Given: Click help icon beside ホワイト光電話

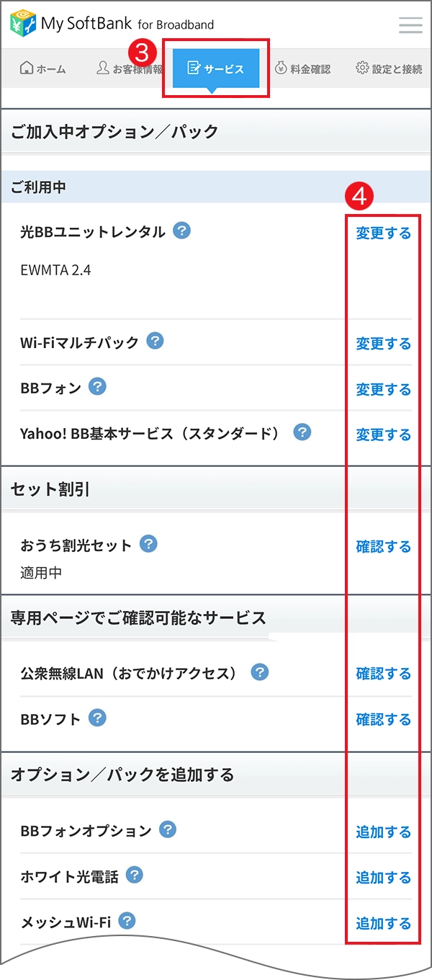Looking at the screenshot, I should pyautogui.click(x=134, y=876).
